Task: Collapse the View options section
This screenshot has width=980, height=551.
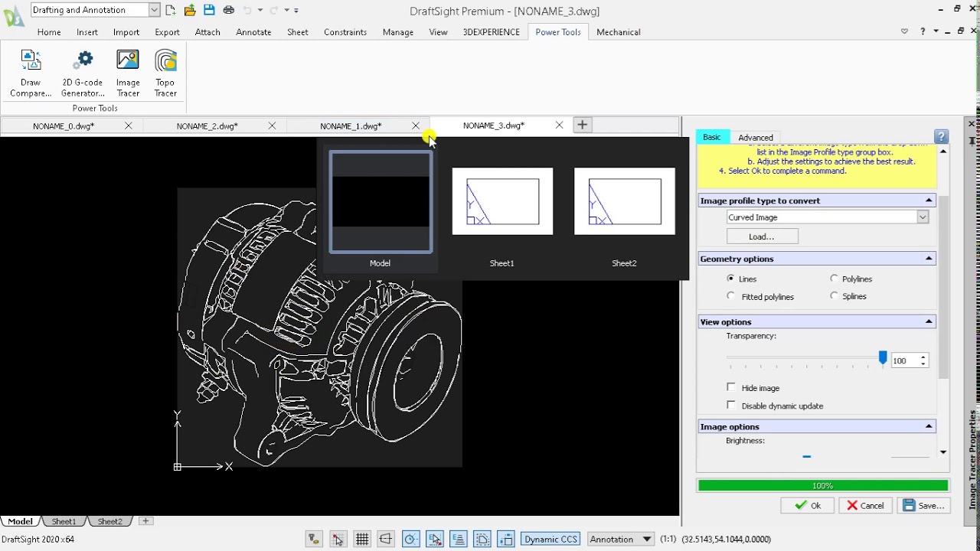Action: click(929, 321)
